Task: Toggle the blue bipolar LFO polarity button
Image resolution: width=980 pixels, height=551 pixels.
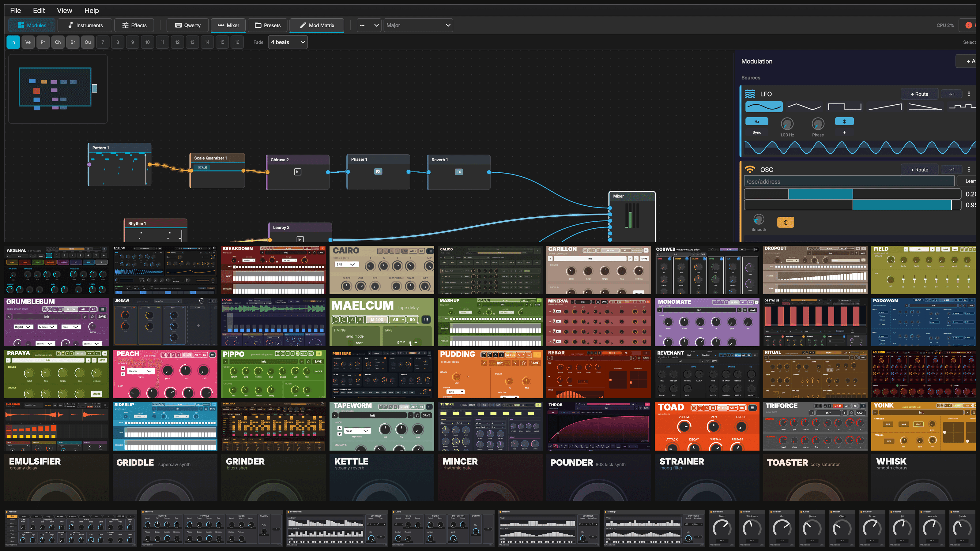Action: [844, 121]
